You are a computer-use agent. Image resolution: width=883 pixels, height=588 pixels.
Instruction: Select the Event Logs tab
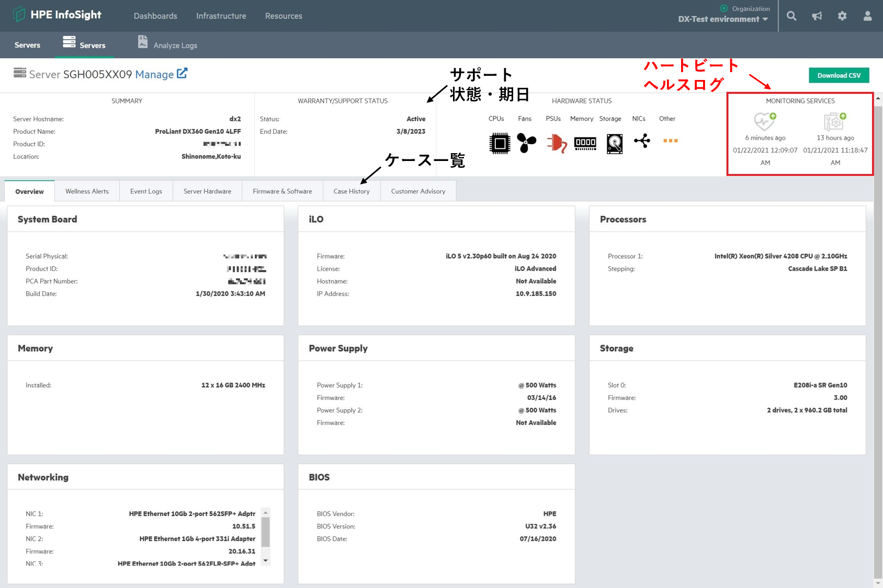pyautogui.click(x=146, y=191)
